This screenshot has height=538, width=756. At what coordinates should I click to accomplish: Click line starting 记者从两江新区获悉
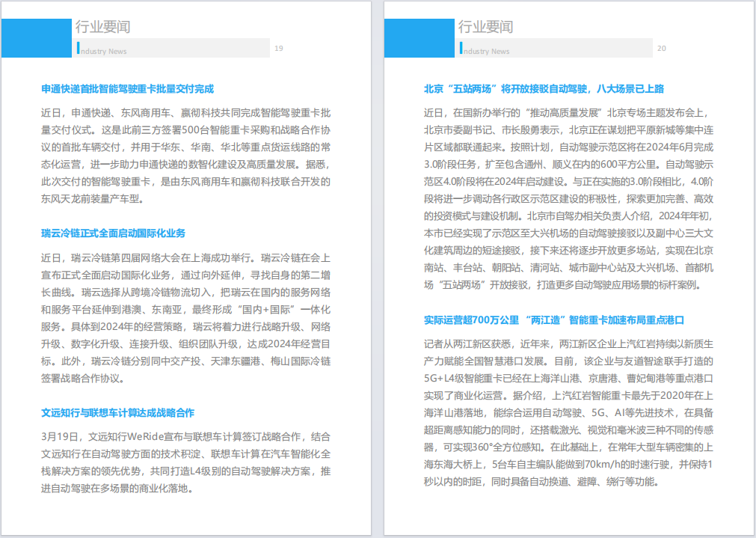point(568,344)
